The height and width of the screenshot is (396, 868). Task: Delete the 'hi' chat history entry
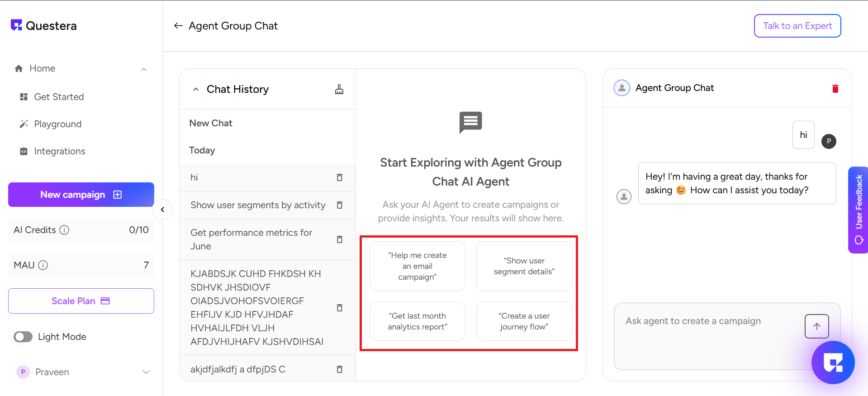point(340,177)
